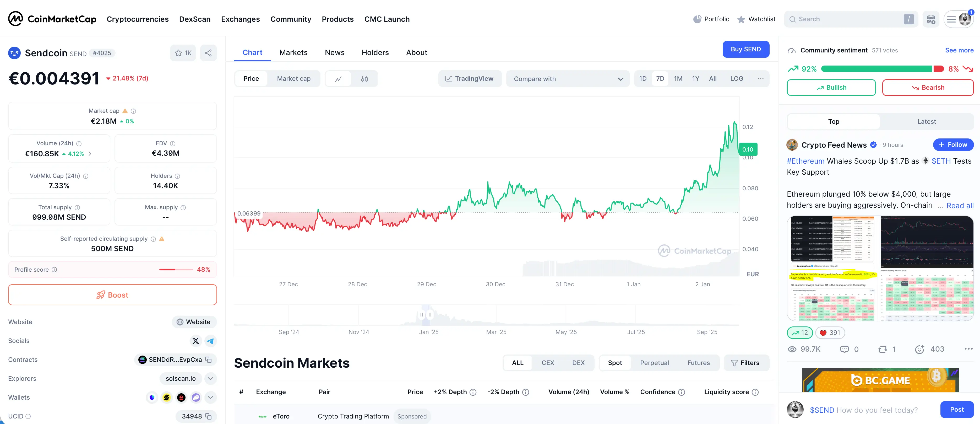This screenshot has width=980, height=424.
Task: Switch to candlestick chart icon
Action: [x=364, y=79]
